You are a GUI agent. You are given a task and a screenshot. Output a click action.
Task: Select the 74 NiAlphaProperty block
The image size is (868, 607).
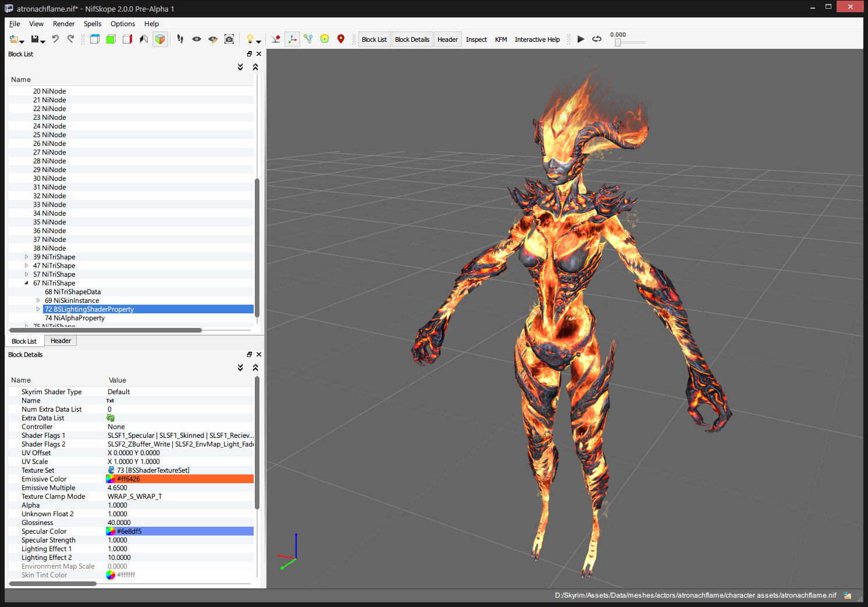click(x=74, y=318)
